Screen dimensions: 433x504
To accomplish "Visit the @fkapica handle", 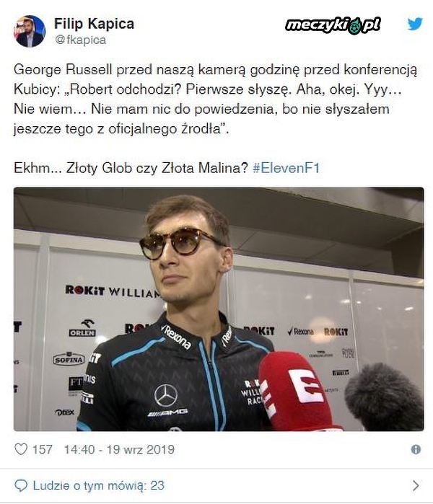I will [80, 40].
